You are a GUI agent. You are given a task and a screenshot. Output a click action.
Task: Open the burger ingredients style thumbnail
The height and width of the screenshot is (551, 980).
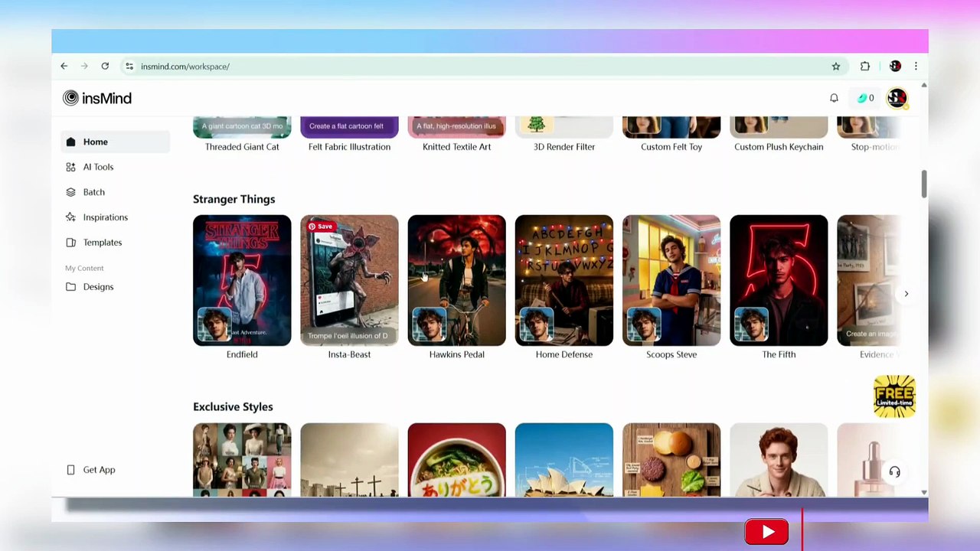pos(671,459)
